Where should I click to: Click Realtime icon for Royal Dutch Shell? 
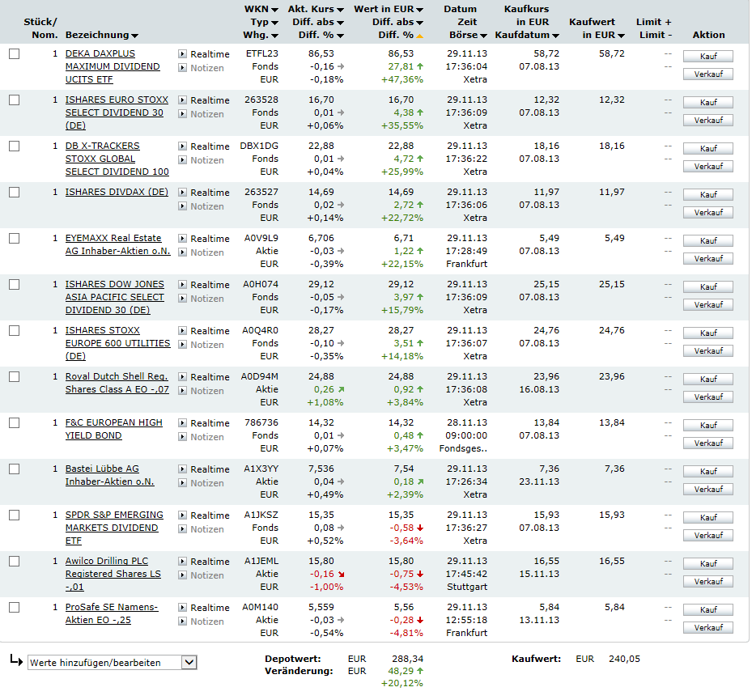click(182, 377)
